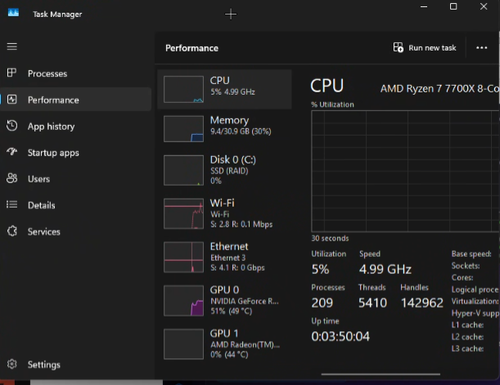
Task: Click the Hyper-V support label
Action: 475,313
